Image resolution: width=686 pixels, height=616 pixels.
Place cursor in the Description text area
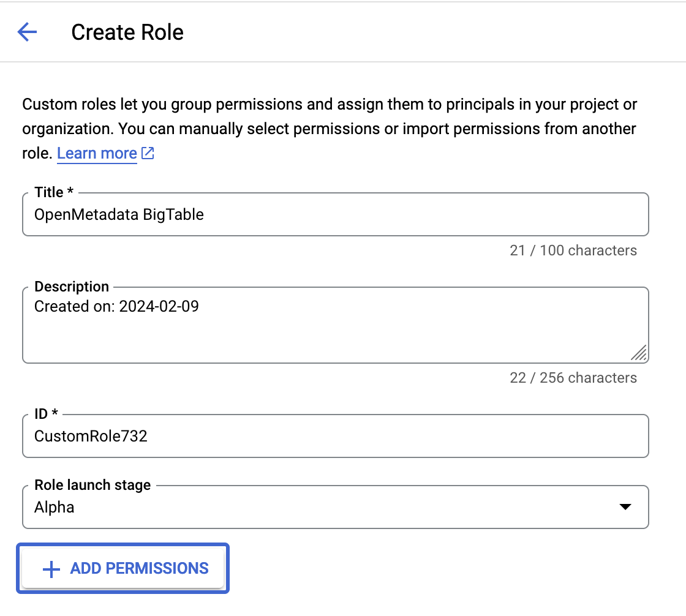tap(335, 325)
